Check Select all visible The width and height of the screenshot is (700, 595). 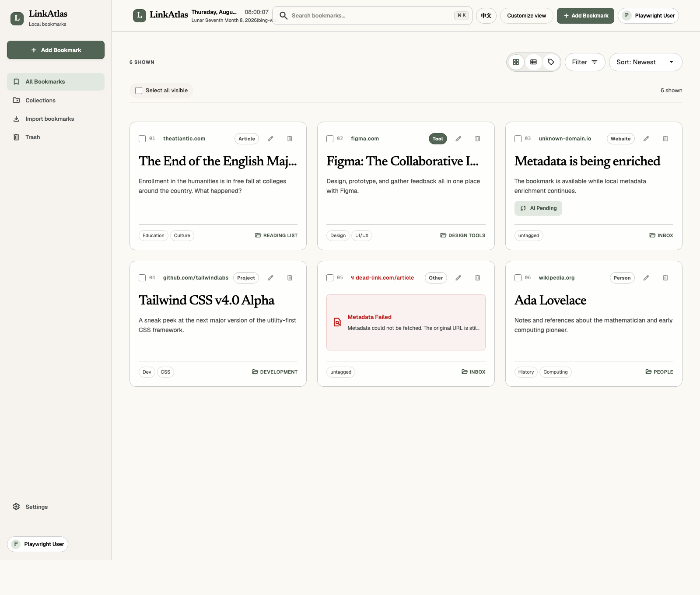point(139,91)
